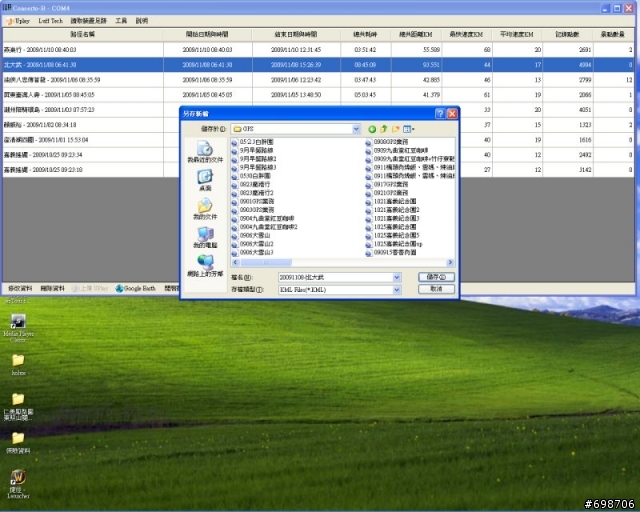This screenshot has width=640, height=512.
Task: Expand the KML Files save-type dropdown
Action: pyautogui.click(x=396, y=290)
